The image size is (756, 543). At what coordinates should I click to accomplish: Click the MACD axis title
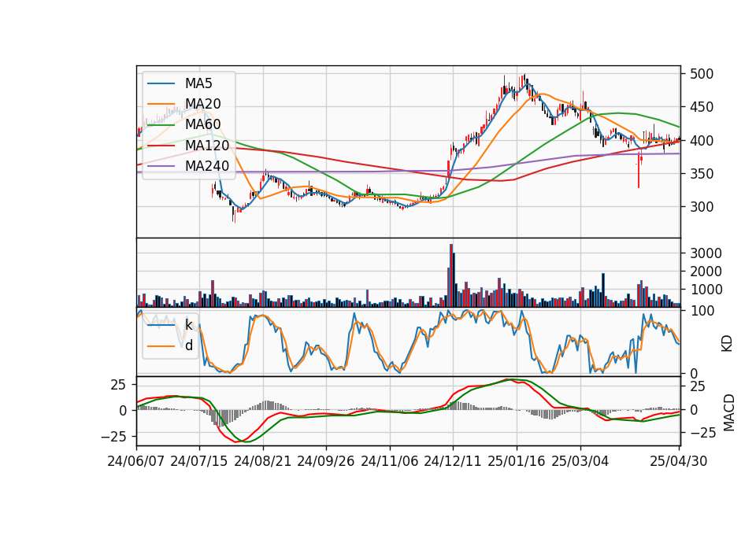[729, 413]
